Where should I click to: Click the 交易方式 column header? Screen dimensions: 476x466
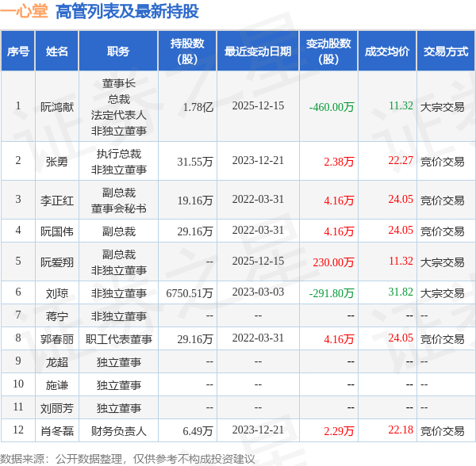(446, 52)
